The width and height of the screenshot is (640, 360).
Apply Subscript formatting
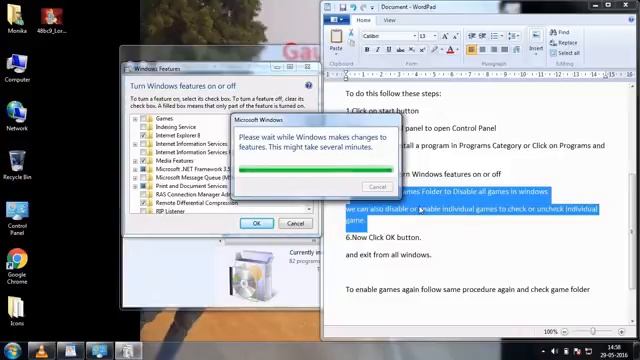[x=412, y=50]
